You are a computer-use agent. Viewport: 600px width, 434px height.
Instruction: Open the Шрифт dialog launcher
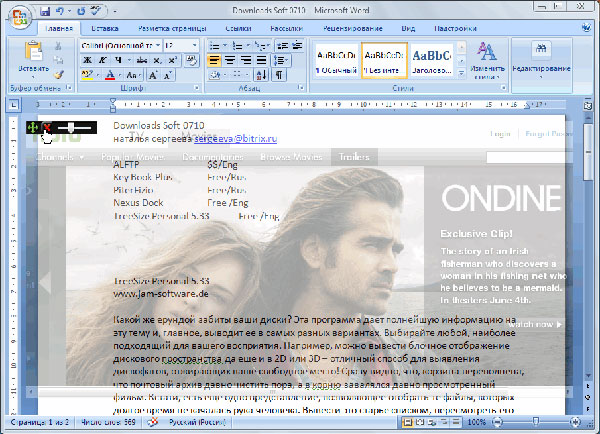click(197, 88)
